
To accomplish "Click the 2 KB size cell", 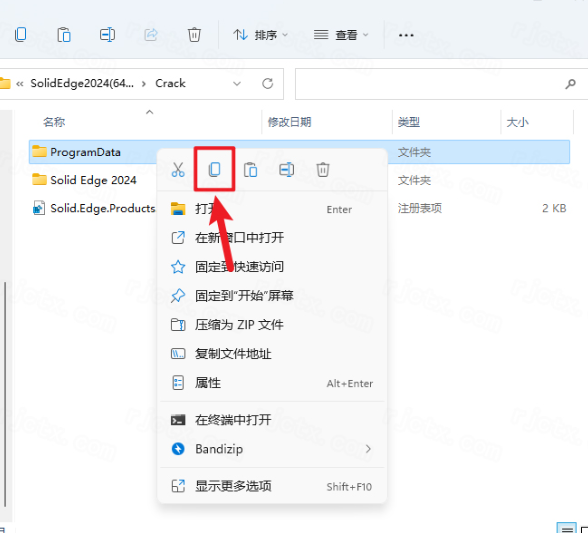I will [554, 208].
